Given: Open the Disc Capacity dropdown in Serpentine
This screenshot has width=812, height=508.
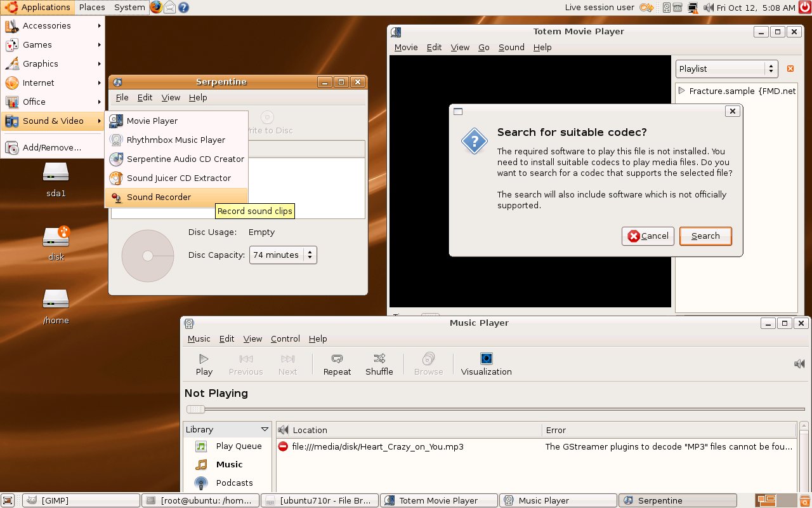Looking at the screenshot, I should click(x=283, y=255).
